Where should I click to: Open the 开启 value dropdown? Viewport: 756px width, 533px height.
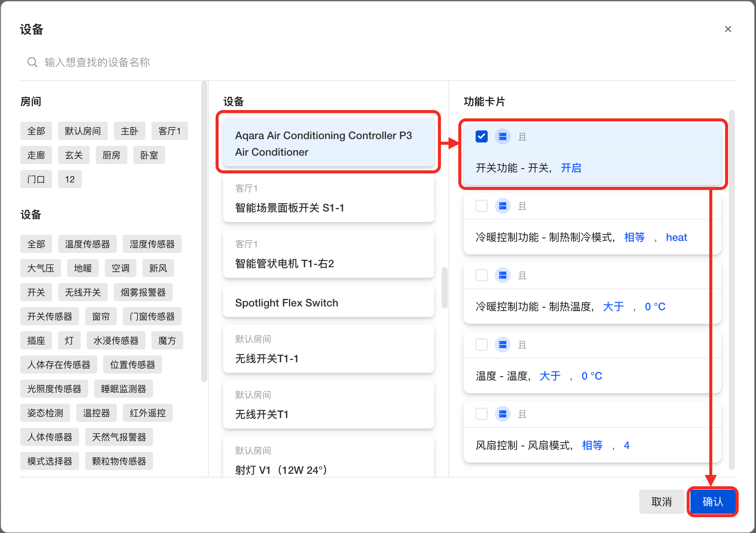point(571,168)
